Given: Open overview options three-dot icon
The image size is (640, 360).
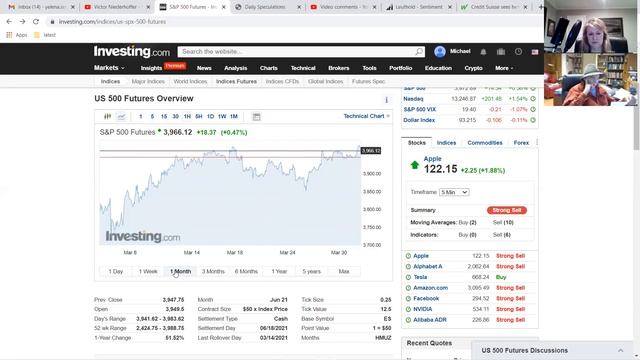Looking at the screenshot, I should pyautogui.click(x=387, y=100).
